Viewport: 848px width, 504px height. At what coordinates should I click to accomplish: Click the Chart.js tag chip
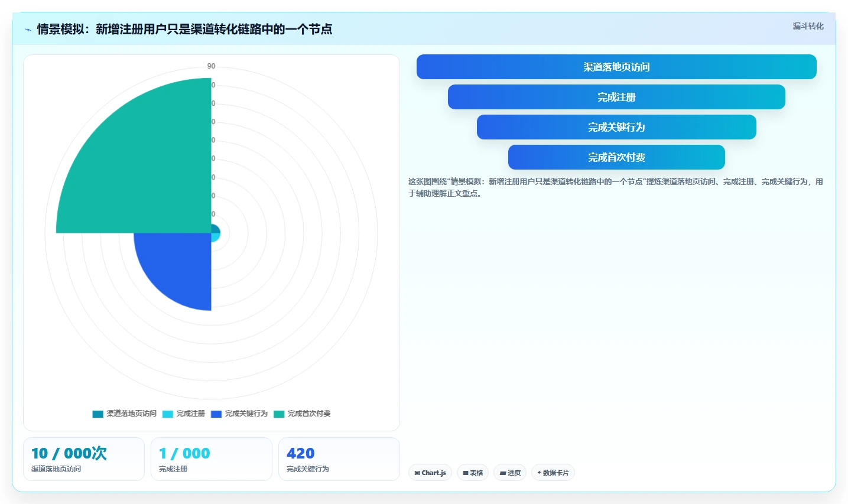pyautogui.click(x=430, y=473)
